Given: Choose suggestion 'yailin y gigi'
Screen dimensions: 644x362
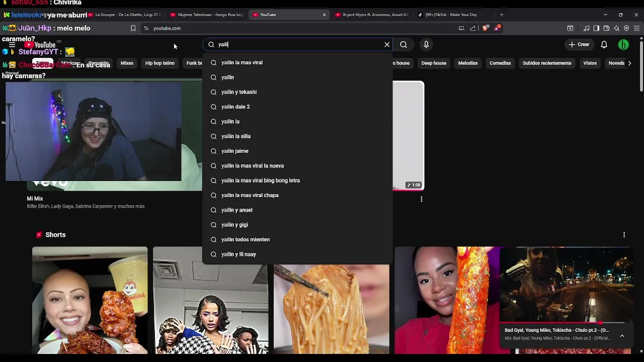Looking at the screenshot, I should point(297,225).
